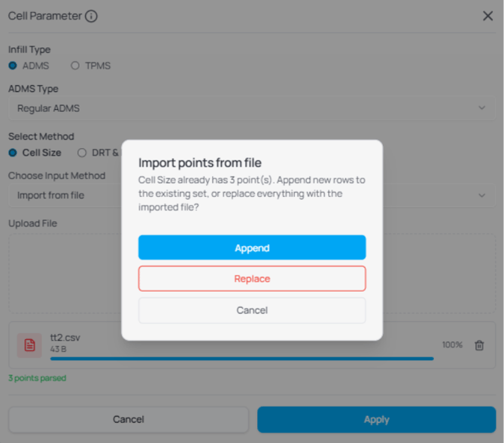
Task: Click the bottom Cancel button
Action: (129, 419)
